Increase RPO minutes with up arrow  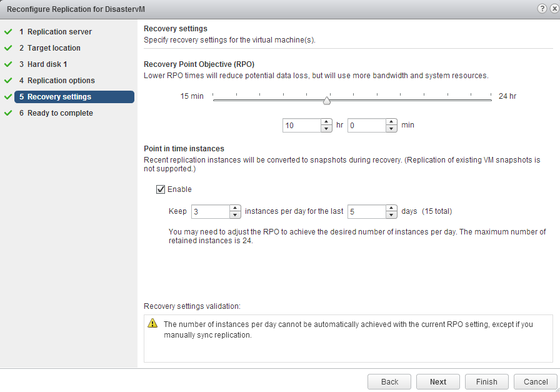pos(391,122)
